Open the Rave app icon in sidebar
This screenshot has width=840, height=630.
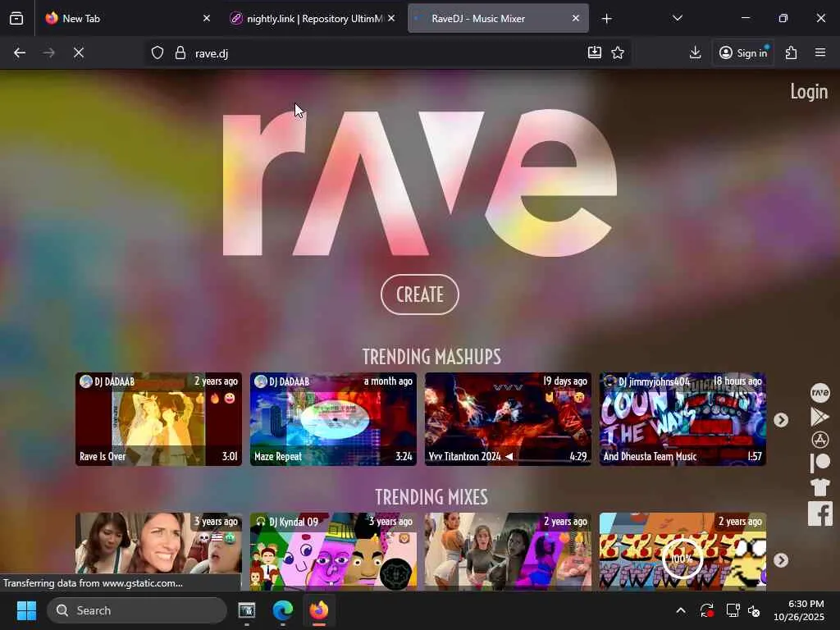pos(819,393)
